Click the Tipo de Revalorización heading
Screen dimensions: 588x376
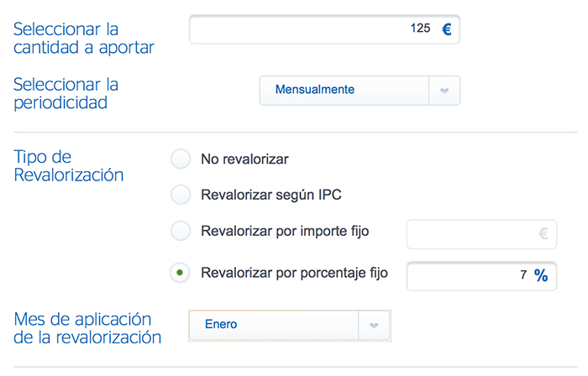[x=69, y=166]
